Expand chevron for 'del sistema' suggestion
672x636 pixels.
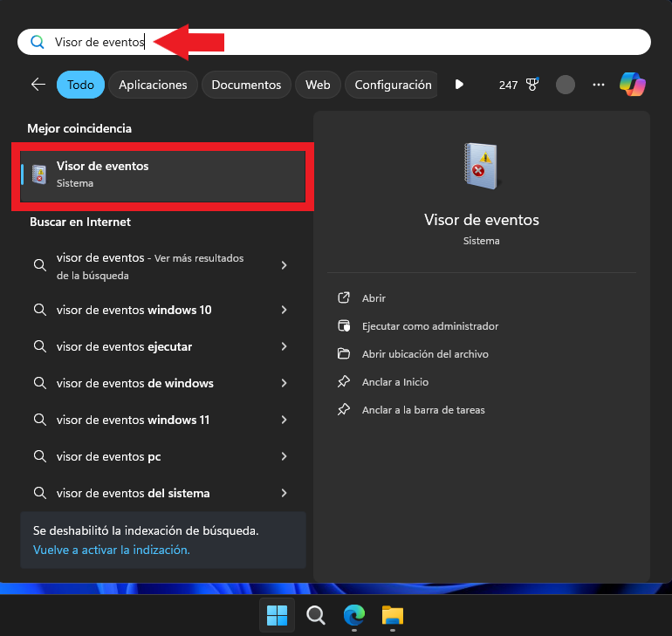coord(285,493)
